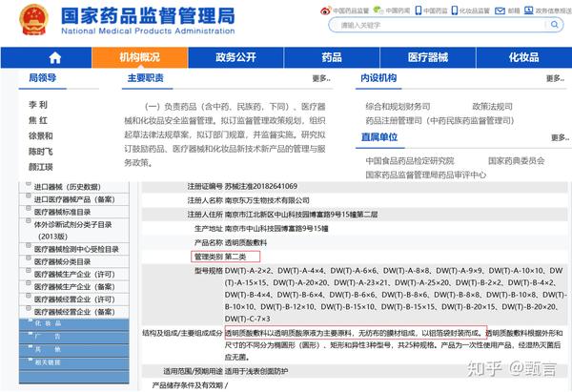This screenshot has height=392, width=572.
Task: Click the envelope icon for 邮箱
Action: pos(500,10)
